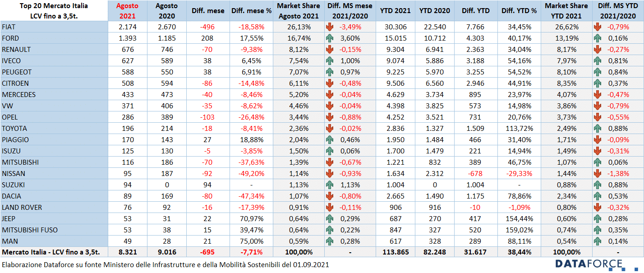The width and height of the screenshot is (644, 273).
Task: Select the total YTD 2021 value 113.865
Action: tap(396, 252)
